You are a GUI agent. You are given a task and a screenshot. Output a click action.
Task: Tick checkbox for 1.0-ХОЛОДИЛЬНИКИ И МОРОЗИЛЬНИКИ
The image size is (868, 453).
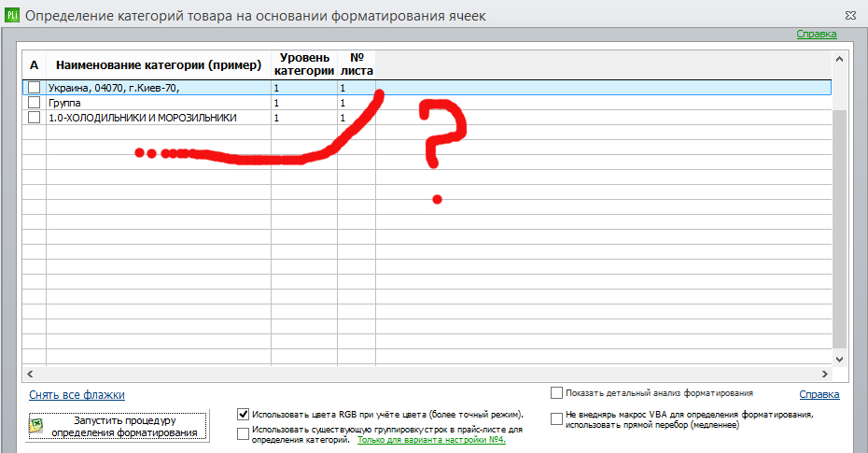[35, 118]
